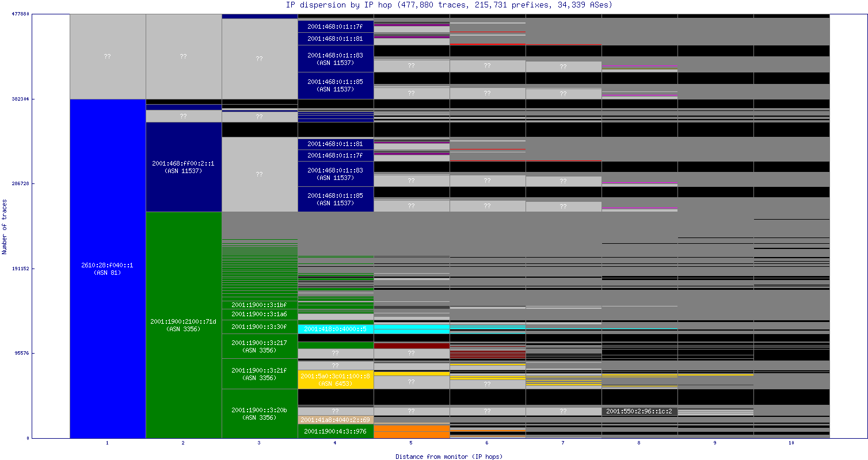868x460 pixels.
Task: Click the blue 2610:28:f040::1 (ASN 81) block
Action: (x=108, y=269)
